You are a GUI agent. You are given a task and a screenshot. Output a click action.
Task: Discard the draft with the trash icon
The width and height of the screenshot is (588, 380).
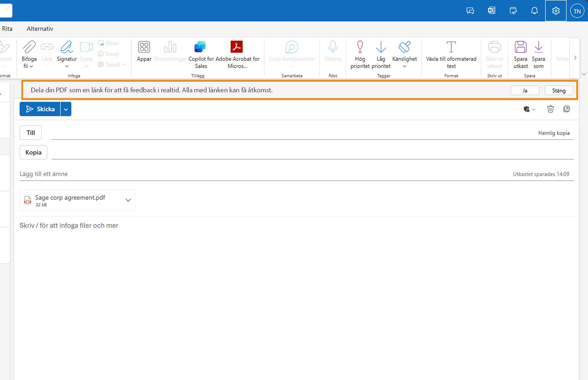pyautogui.click(x=550, y=109)
